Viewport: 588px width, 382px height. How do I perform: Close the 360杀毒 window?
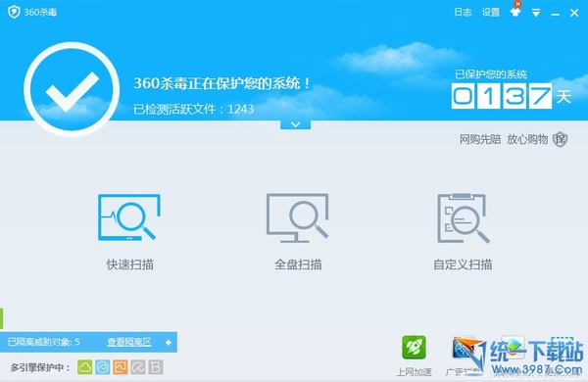pyautogui.click(x=574, y=13)
